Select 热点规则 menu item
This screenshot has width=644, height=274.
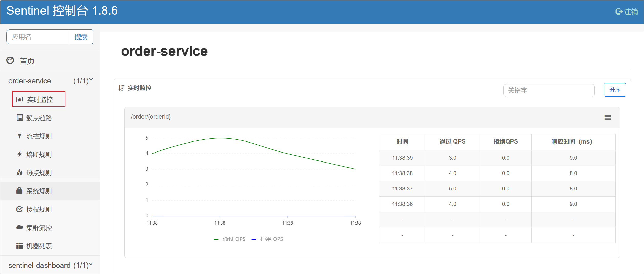click(x=39, y=173)
